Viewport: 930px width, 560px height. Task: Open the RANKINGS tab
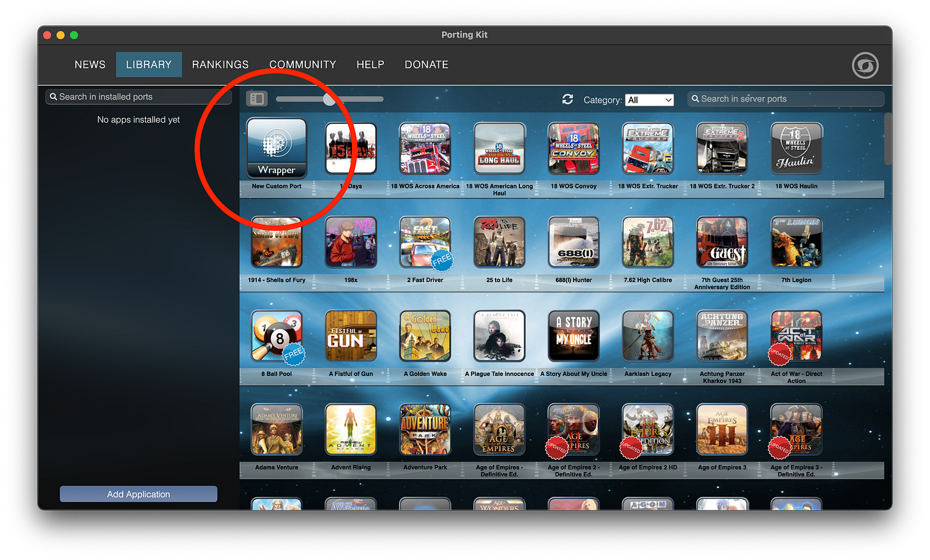pos(220,64)
